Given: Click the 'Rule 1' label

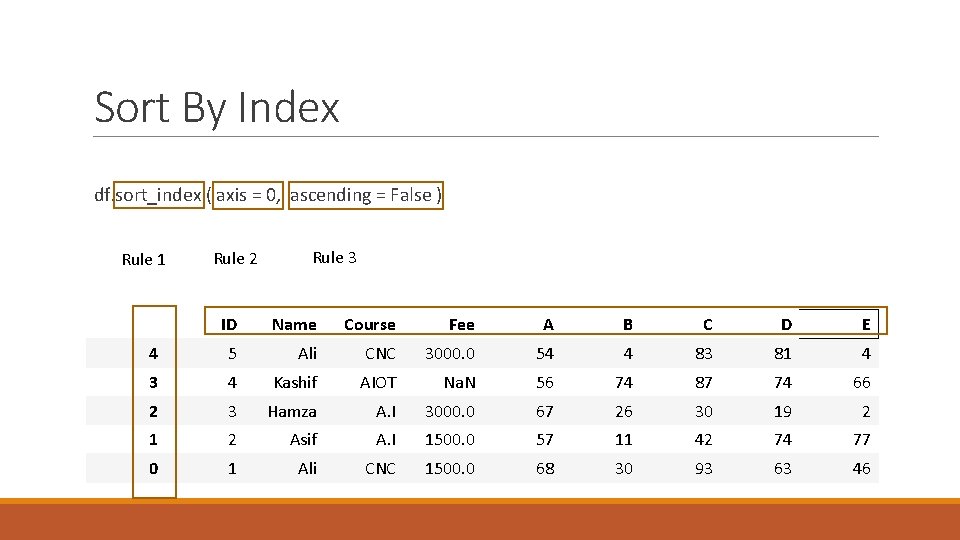Looking at the screenshot, I should pos(143,259).
